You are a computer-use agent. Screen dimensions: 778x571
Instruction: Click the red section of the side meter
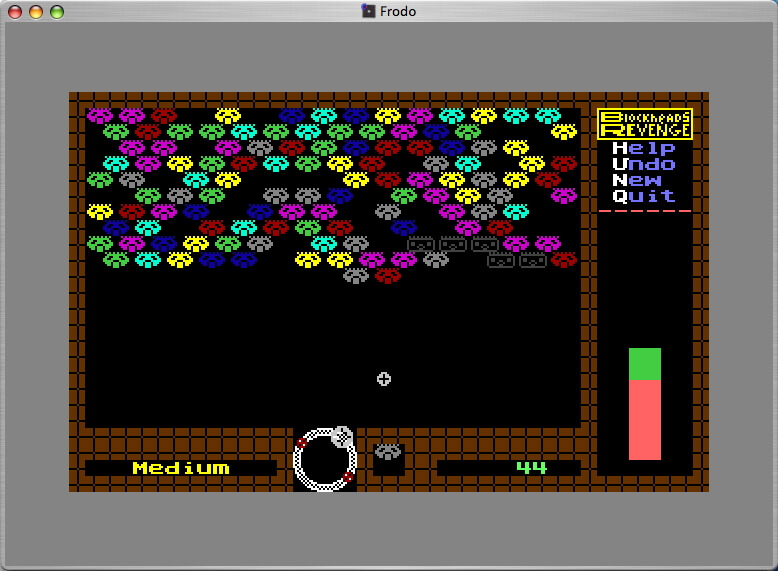tap(645, 420)
